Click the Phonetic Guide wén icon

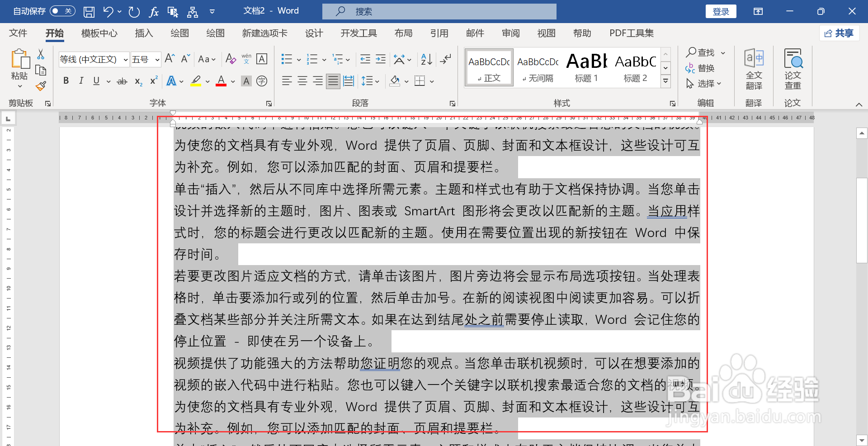[x=246, y=59]
